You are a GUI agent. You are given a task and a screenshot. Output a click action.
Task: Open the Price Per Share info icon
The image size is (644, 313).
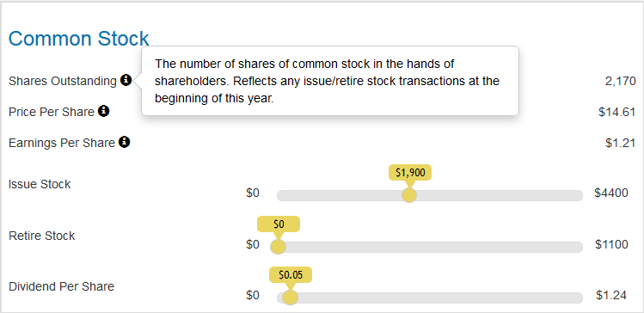tap(103, 111)
